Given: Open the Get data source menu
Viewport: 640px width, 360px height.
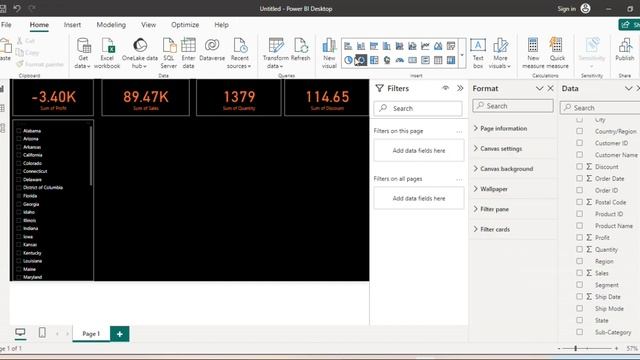Looking at the screenshot, I should coord(83,53).
